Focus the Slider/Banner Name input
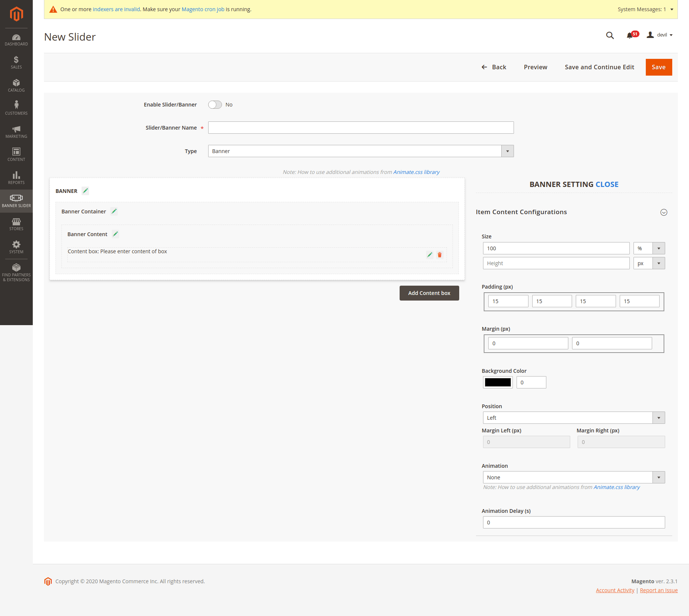Image resolution: width=689 pixels, height=616 pixels. (x=361, y=128)
